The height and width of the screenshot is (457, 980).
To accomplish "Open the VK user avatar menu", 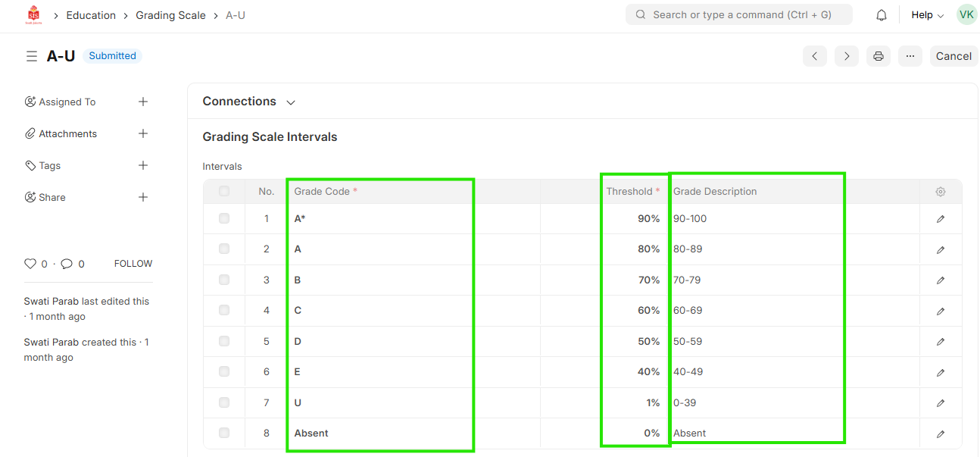I will pos(966,15).
